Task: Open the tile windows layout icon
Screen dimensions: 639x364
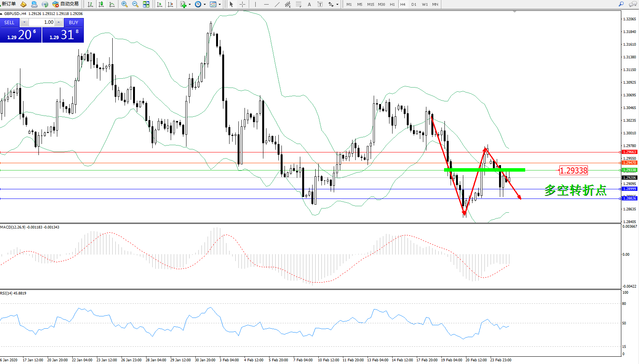Action: pyautogui.click(x=146, y=4)
